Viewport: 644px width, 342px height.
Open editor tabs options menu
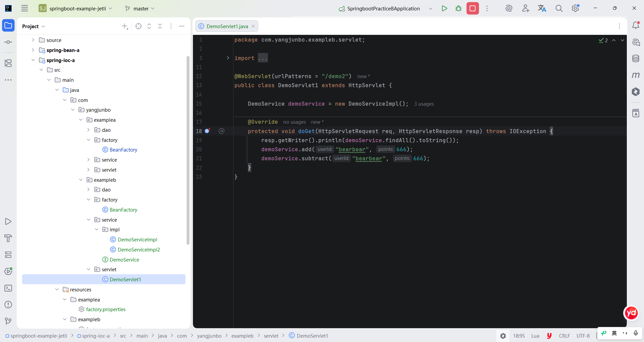[620, 26]
